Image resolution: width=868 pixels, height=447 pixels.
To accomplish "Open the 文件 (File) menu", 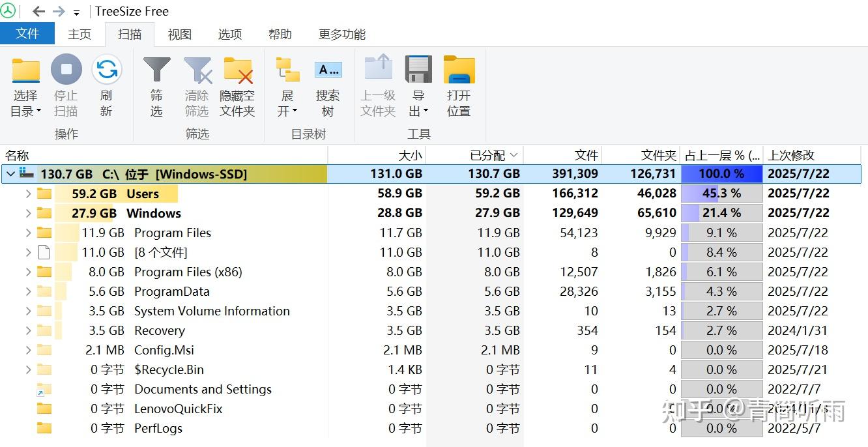I will pyautogui.click(x=27, y=34).
